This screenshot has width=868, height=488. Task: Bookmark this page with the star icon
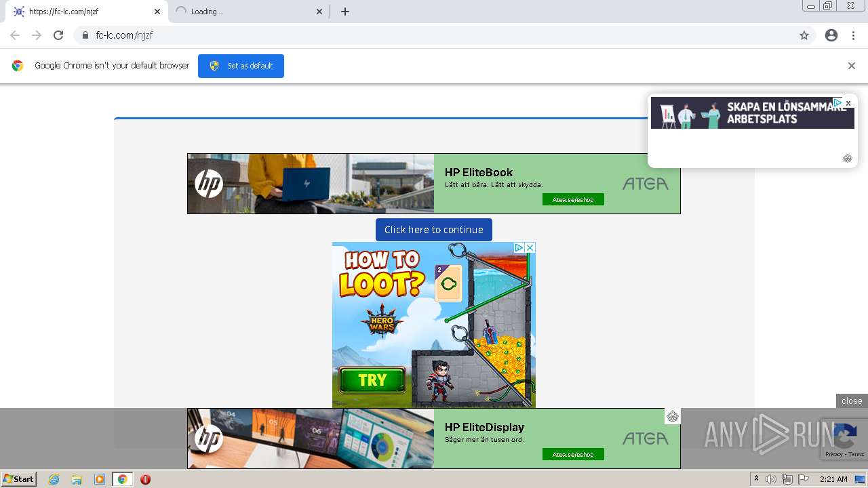(x=804, y=35)
